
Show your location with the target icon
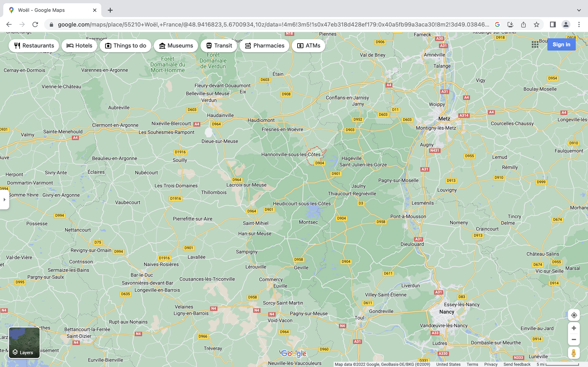coord(574,315)
